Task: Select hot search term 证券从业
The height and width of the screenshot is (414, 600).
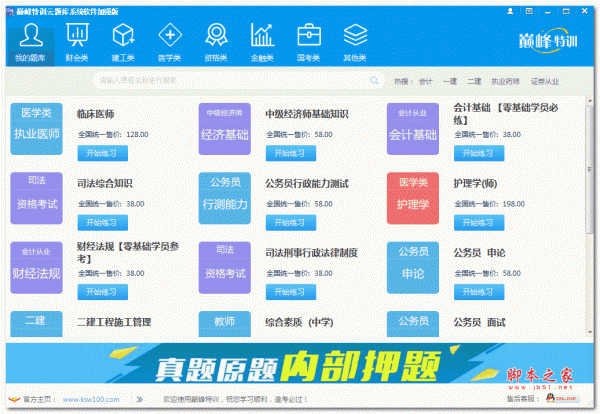Action: click(545, 81)
